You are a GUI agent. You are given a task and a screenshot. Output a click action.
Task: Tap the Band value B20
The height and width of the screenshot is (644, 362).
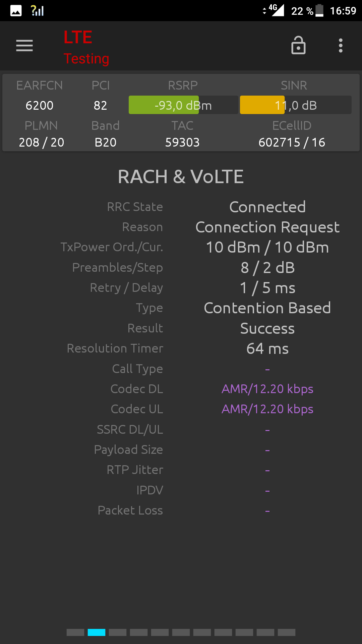[x=106, y=143]
